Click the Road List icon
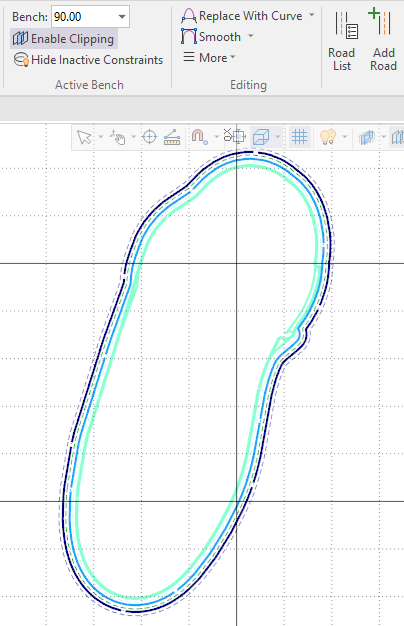This screenshot has height=626, width=404. point(346,25)
